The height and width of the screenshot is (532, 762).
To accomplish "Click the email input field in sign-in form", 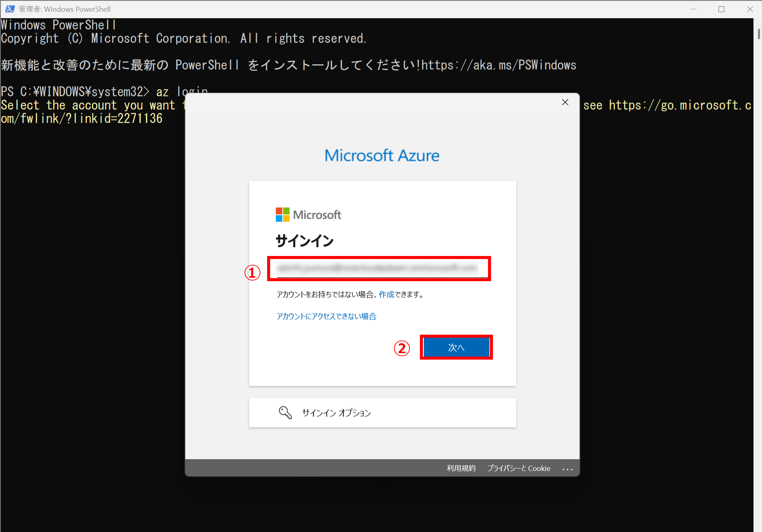I will pyautogui.click(x=379, y=268).
